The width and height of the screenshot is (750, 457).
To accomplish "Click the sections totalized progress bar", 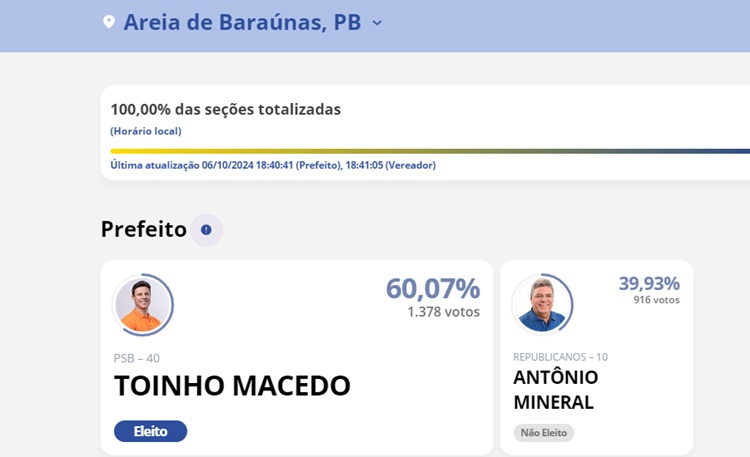I will [430, 151].
